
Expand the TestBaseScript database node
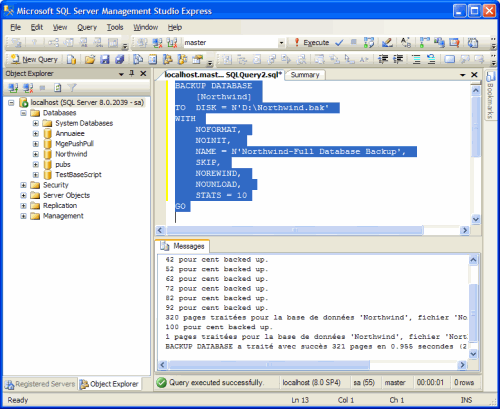click(x=36, y=175)
